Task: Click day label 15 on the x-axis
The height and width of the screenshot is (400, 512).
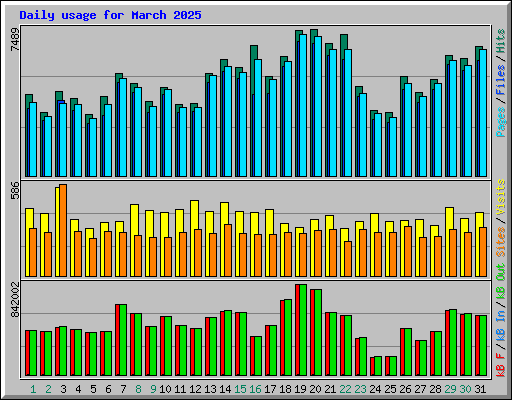Action: click(x=240, y=389)
